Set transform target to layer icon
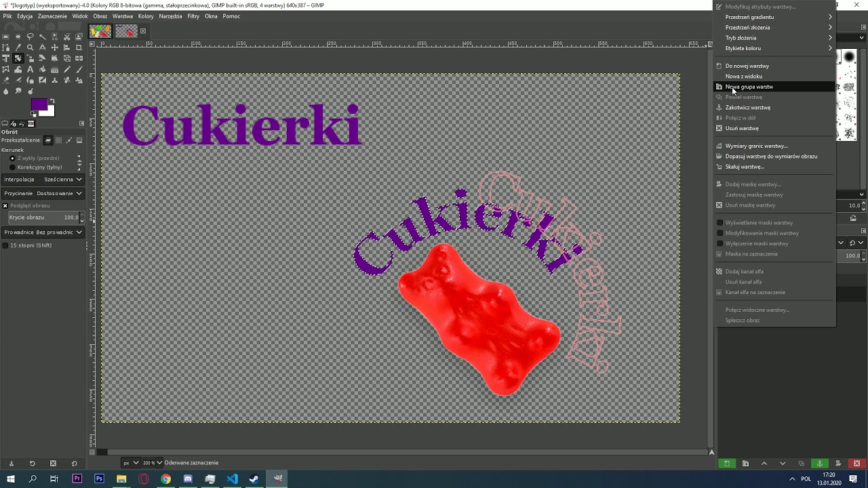This screenshot has height=488, width=868. pos(47,140)
